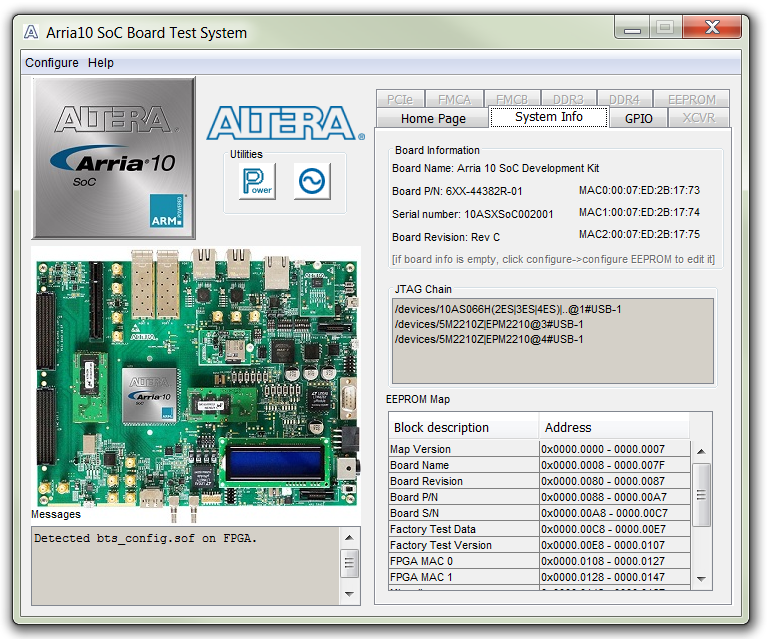Open the Configure menu
769x639 pixels.
coord(52,63)
